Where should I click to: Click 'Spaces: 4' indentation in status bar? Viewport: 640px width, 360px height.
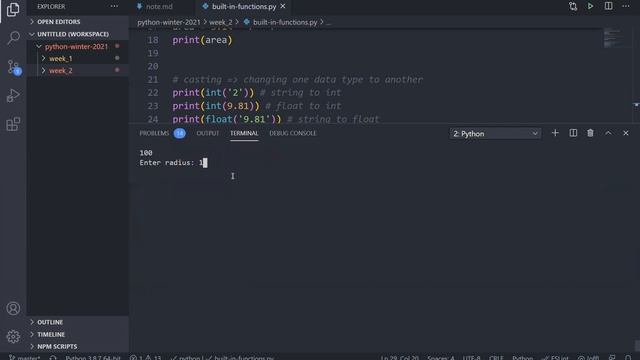(x=440, y=358)
